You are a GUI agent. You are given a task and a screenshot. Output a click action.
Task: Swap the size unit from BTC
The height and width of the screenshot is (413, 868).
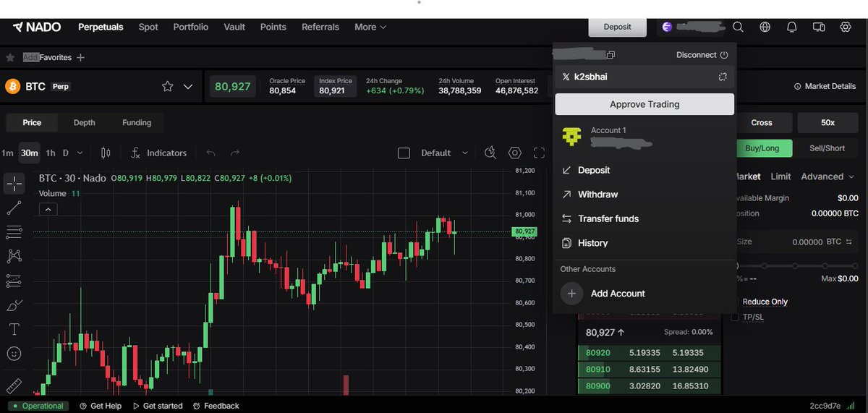(849, 242)
